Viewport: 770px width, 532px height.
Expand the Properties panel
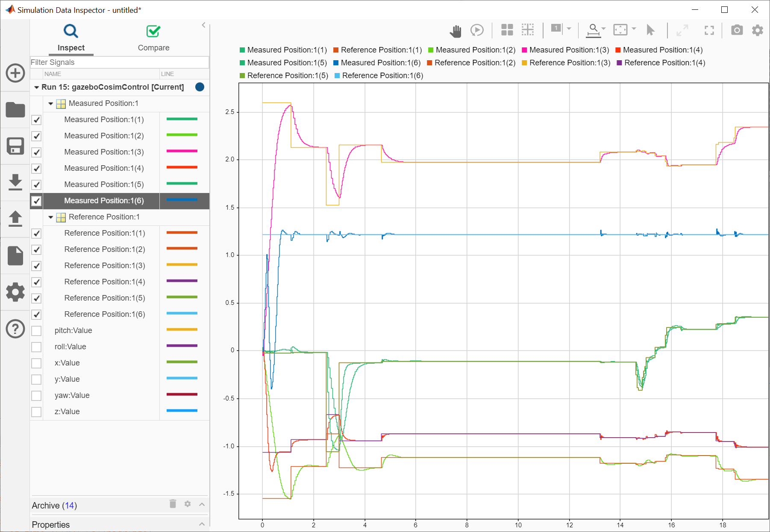(202, 524)
